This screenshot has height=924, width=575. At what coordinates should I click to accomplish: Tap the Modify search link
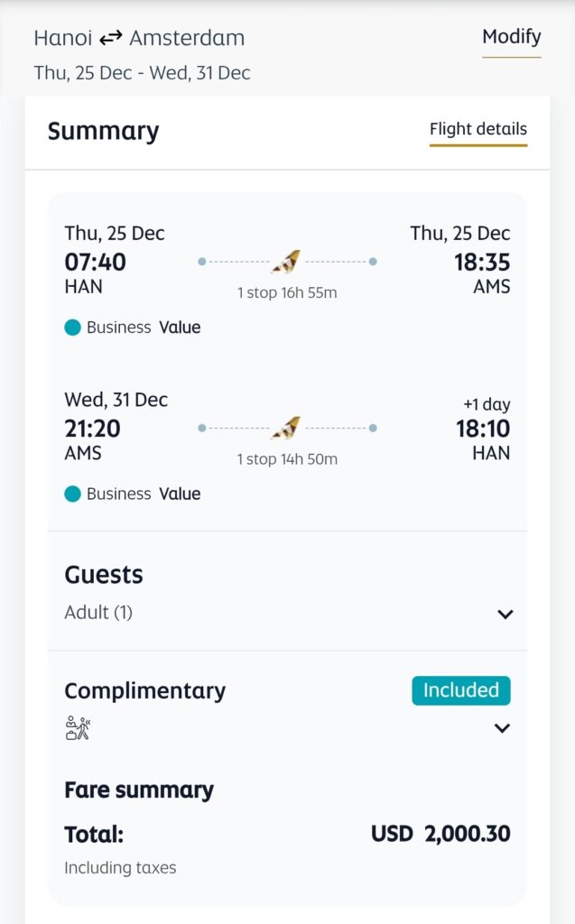511,37
